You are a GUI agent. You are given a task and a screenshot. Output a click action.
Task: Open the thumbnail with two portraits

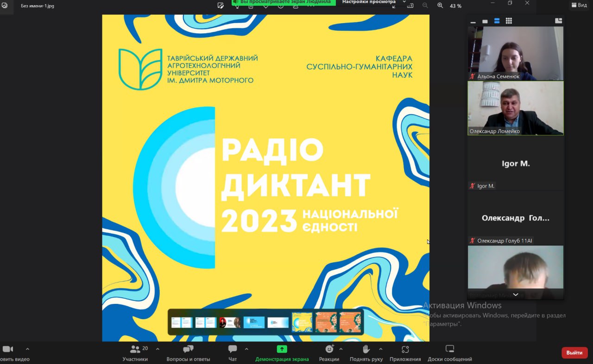230,322
